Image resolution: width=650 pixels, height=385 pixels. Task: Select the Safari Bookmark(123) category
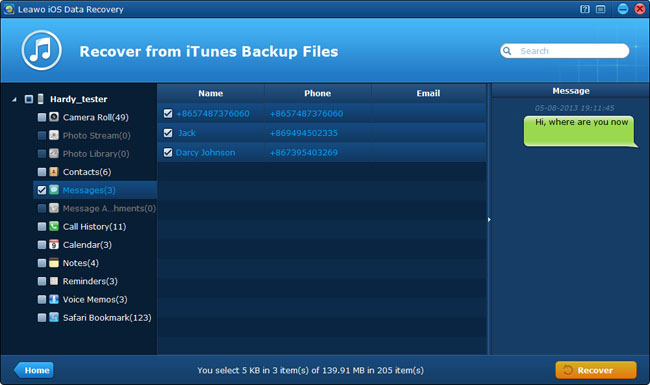(x=107, y=318)
